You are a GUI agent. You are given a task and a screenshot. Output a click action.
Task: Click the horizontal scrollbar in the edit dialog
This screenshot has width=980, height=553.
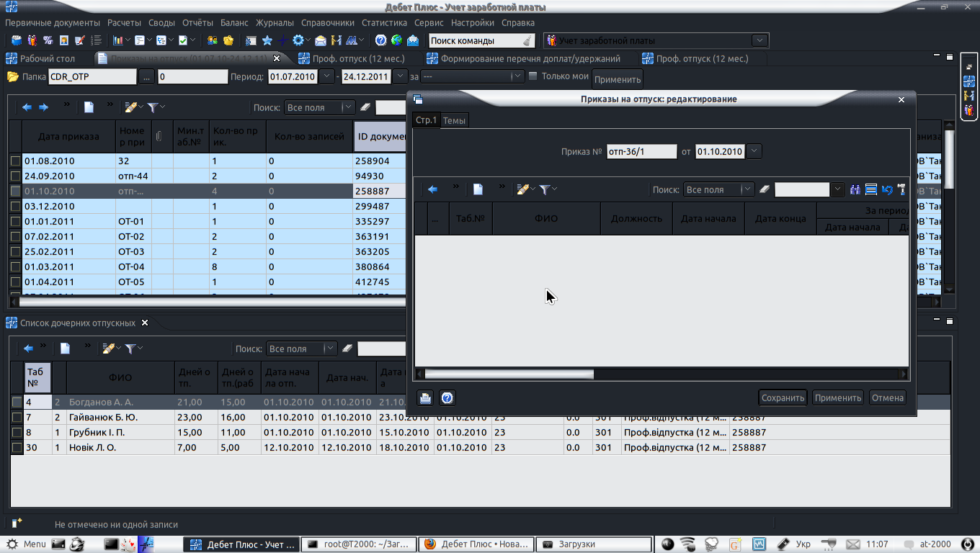point(509,374)
